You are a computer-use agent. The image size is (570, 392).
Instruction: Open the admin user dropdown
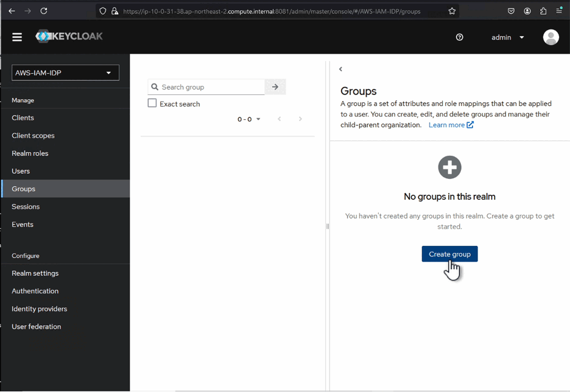(507, 37)
